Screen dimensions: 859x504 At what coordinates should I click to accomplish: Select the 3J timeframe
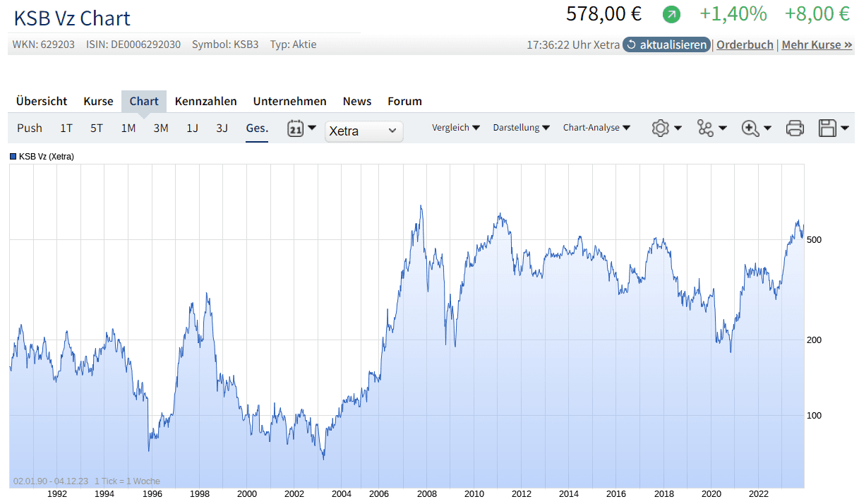(x=222, y=128)
